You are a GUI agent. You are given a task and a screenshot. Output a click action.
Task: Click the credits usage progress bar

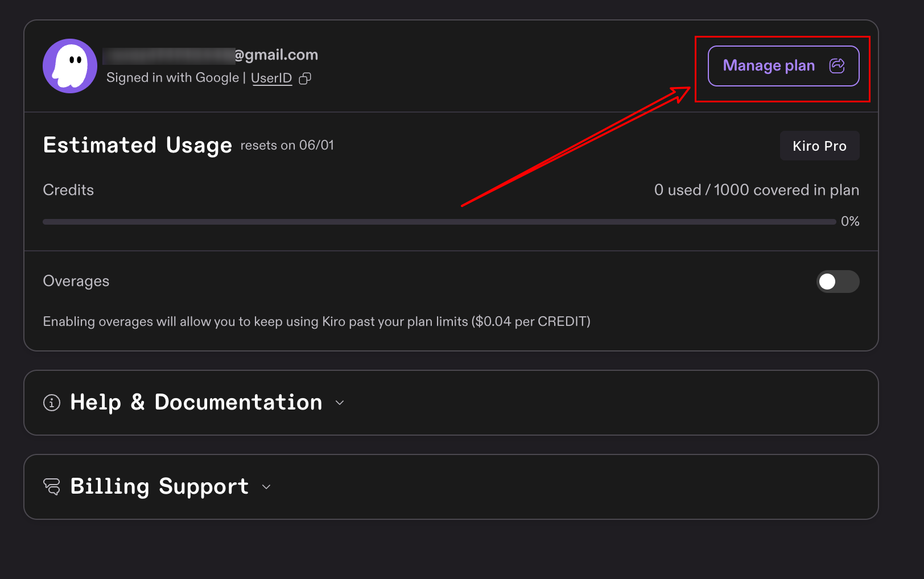click(x=439, y=222)
